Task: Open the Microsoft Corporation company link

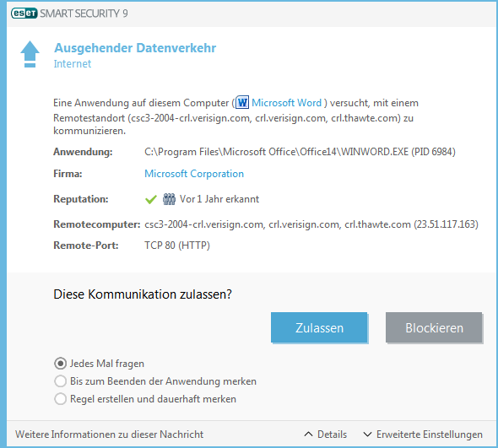Action: pos(194,174)
